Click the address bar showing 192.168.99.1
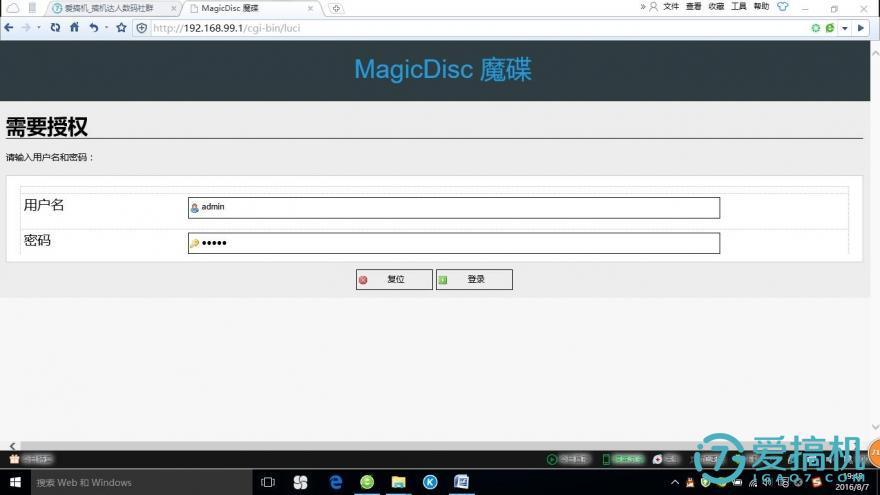This screenshot has width=880, height=495. (x=477, y=28)
